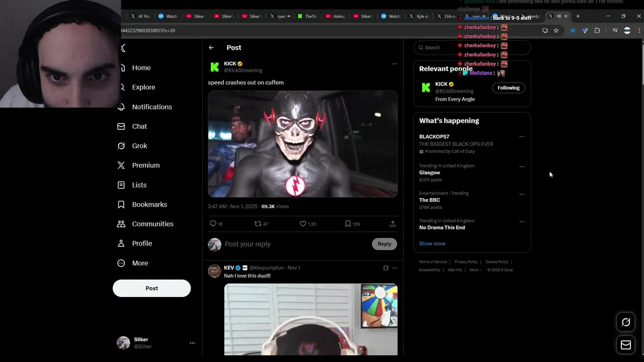Open the floating messages envelope button
Viewport: 644px width, 362px height.
626,345
